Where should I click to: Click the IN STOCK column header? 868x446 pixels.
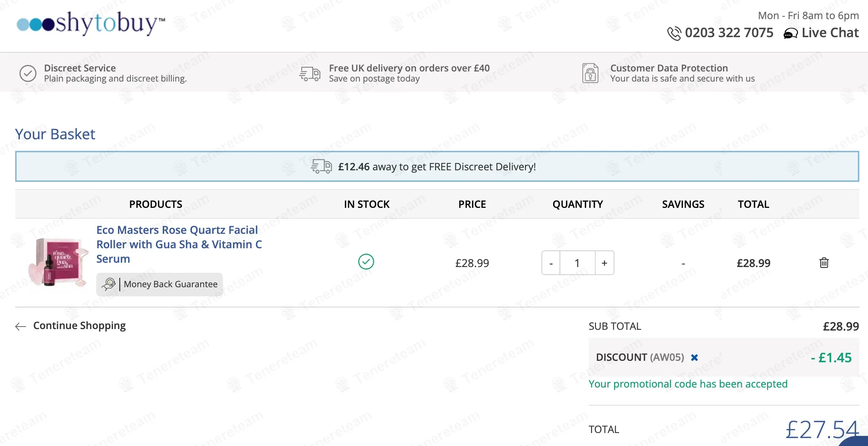pyautogui.click(x=367, y=204)
